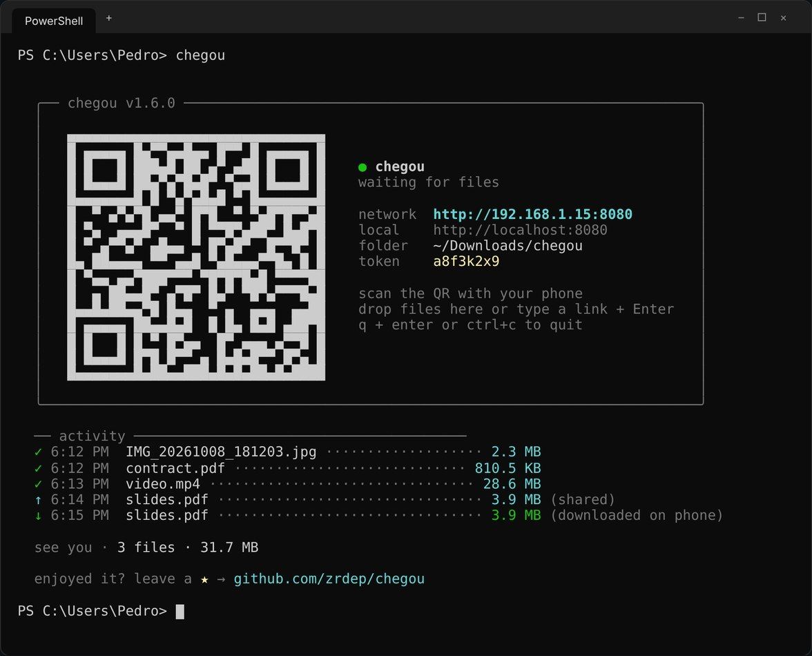Click the 'drop files here or type a link' hint
The width and height of the screenshot is (812, 656).
point(483,309)
